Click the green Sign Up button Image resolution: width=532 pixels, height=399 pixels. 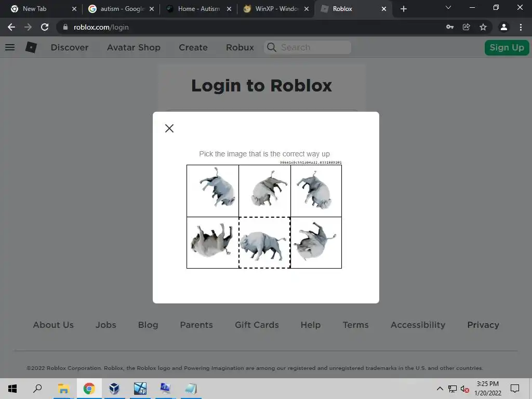[507, 47]
